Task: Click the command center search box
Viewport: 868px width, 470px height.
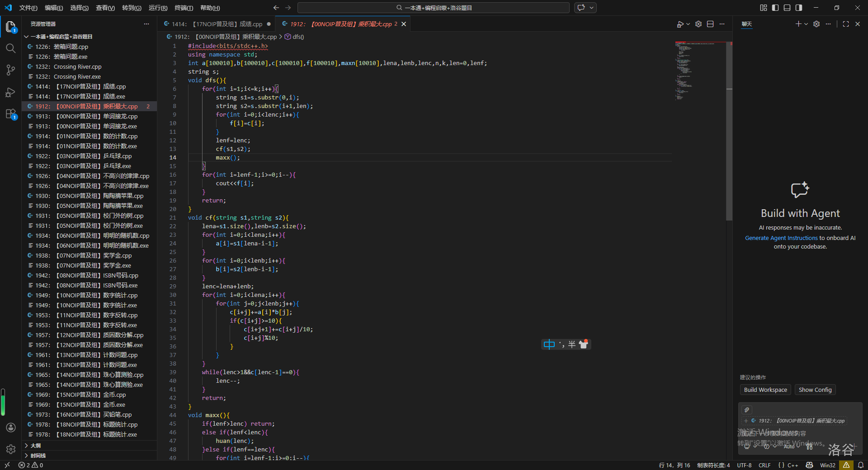Action: point(433,8)
